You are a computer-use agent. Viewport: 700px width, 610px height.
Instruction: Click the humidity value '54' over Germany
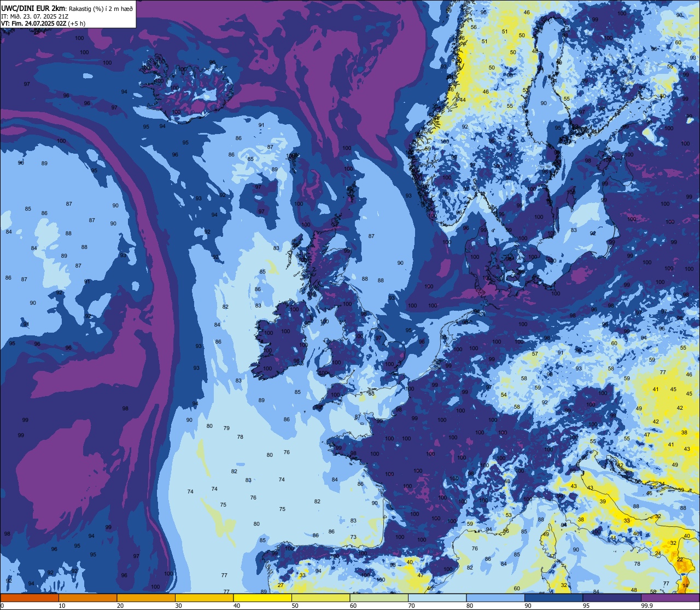click(x=504, y=395)
